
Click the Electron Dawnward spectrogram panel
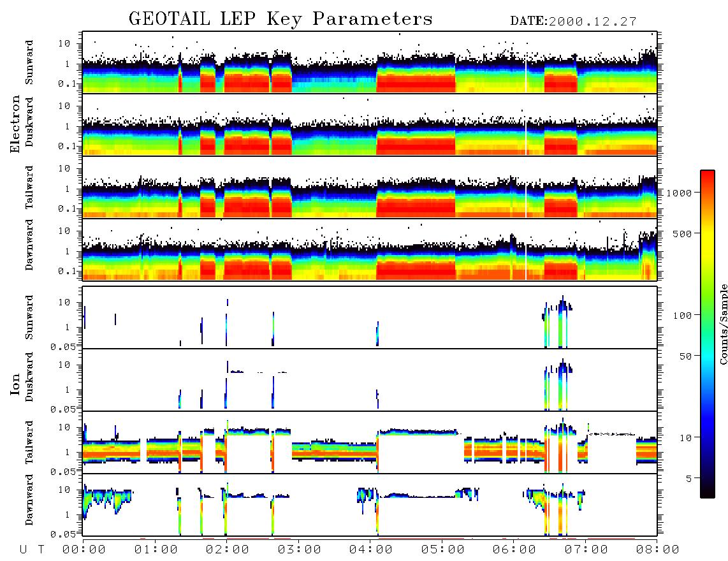pyautogui.click(x=370, y=249)
